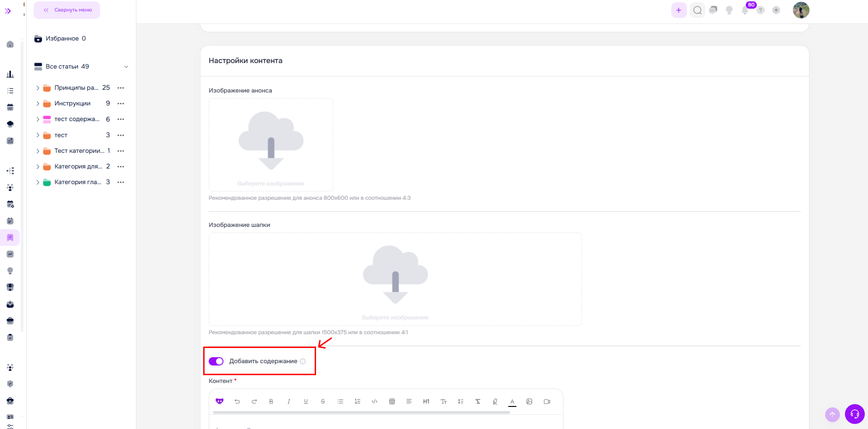This screenshot has height=429, width=868.
Task: Click the info icon beside 'Добавить содержание'
Action: [x=303, y=361]
